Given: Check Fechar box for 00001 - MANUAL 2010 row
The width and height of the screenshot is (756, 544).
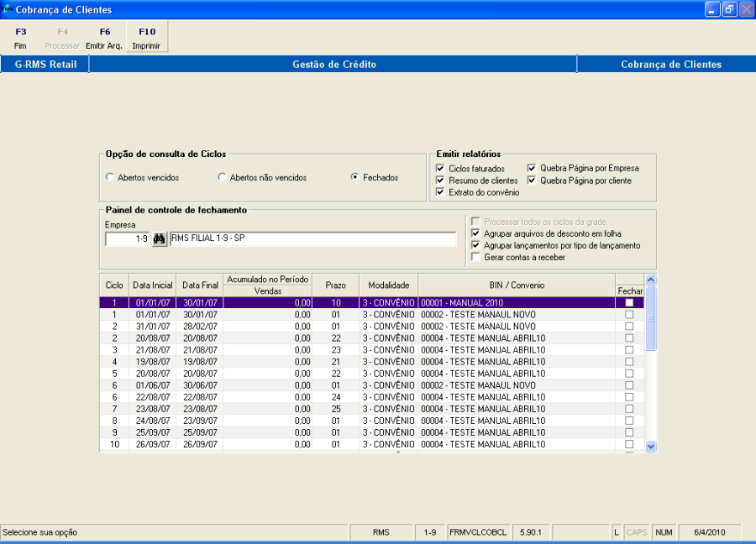Looking at the screenshot, I should 629,302.
